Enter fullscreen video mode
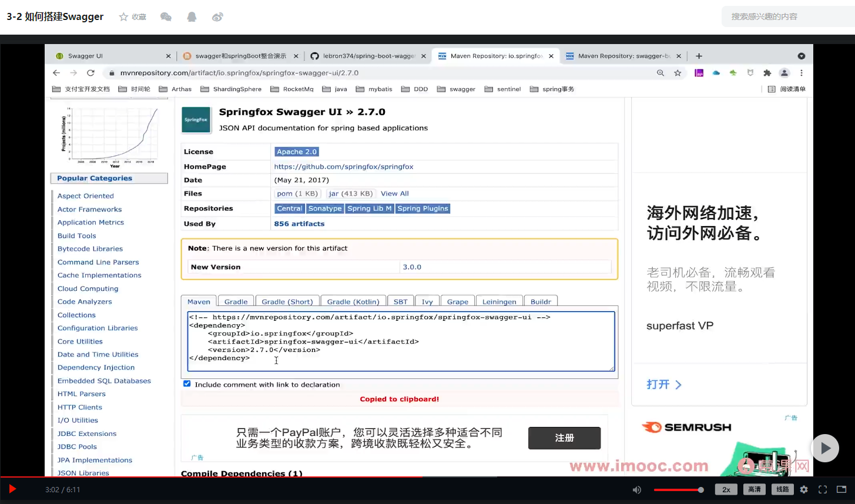Viewport: 855px width, 504px height. [x=823, y=489]
